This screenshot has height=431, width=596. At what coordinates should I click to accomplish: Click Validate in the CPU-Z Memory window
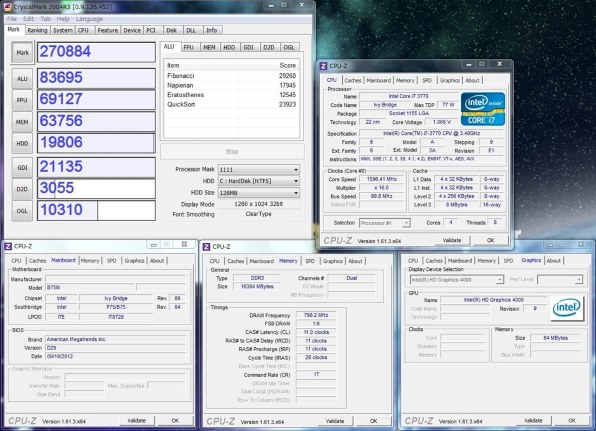(335, 421)
